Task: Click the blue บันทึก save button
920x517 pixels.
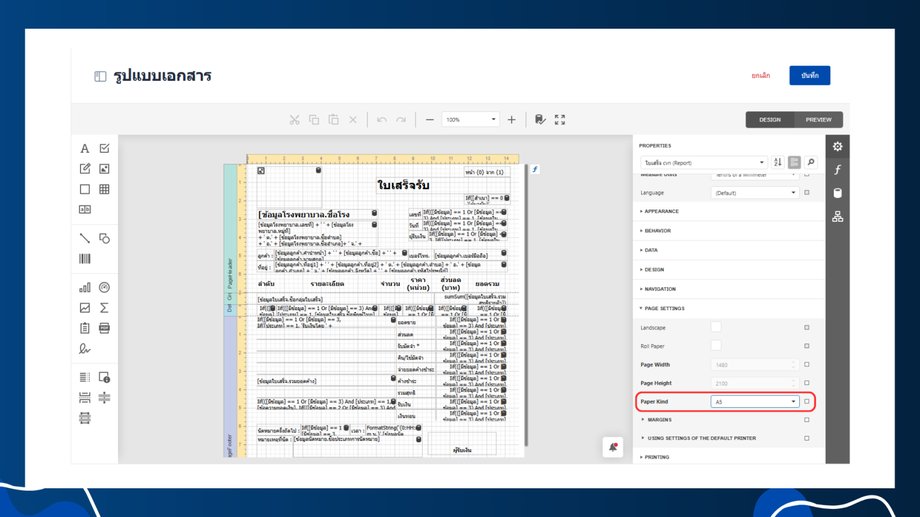Action: [809, 76]
